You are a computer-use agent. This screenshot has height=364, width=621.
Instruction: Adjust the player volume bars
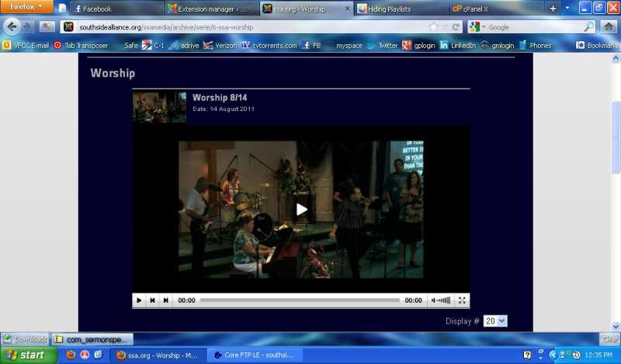444,300
